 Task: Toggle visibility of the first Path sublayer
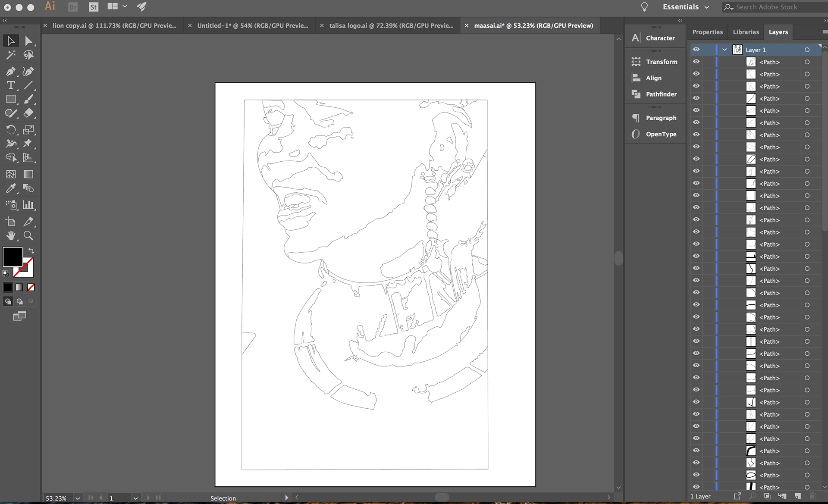point(696,62)
